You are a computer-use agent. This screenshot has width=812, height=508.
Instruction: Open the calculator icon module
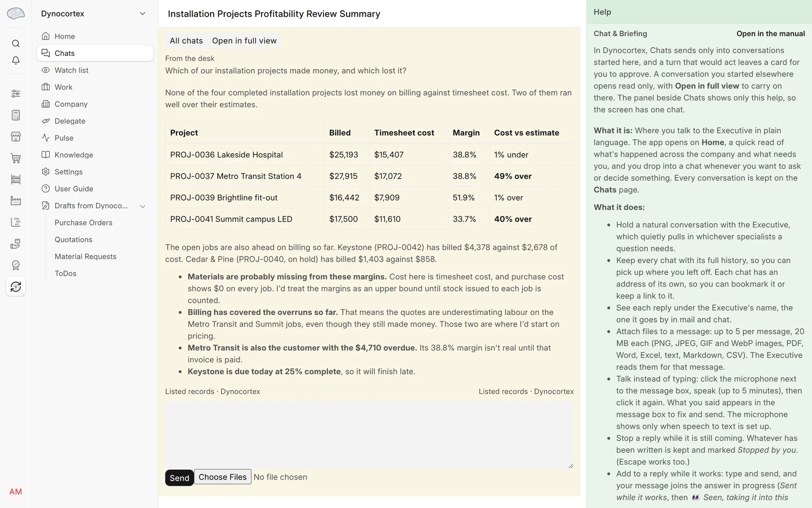tap(16, 115)
